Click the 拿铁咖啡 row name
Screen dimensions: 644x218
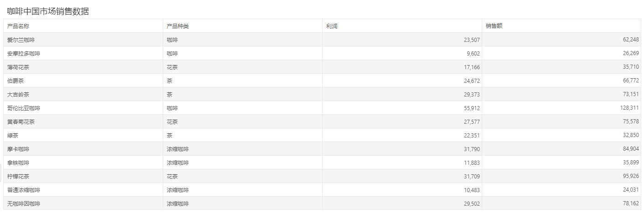pyautogui.click(x=18, y=163)
